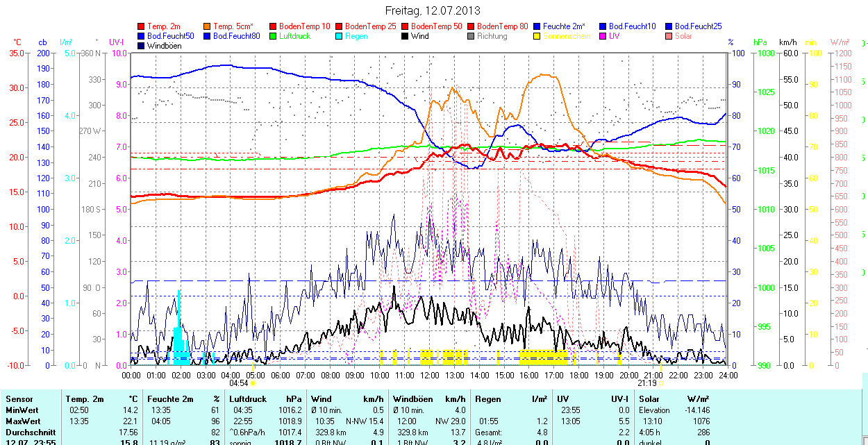
Task: Click the MaxWert row label
Action: click(x=23, y=421)
